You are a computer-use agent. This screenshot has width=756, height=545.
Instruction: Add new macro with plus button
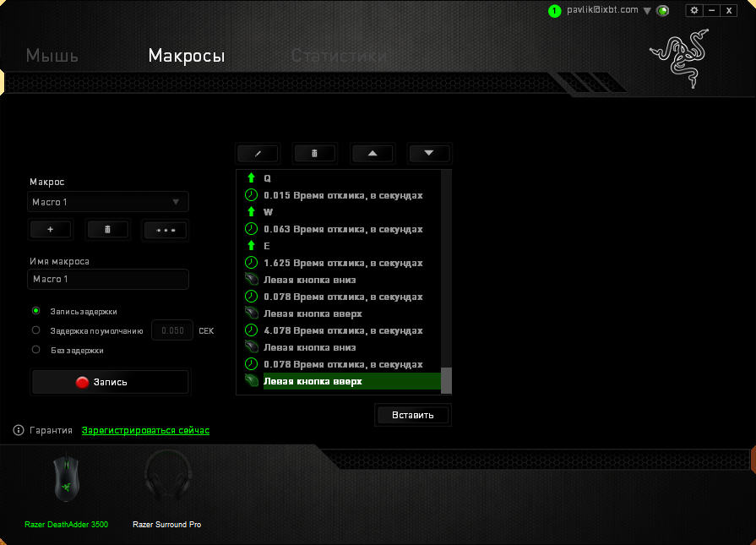click(x=51, y=229)
